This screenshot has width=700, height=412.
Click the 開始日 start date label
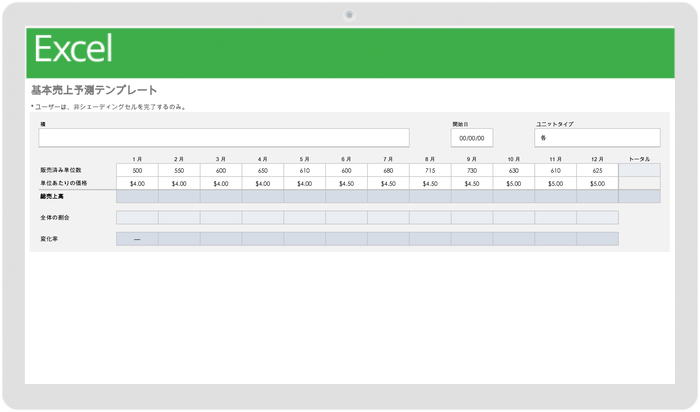pos(460,124)
